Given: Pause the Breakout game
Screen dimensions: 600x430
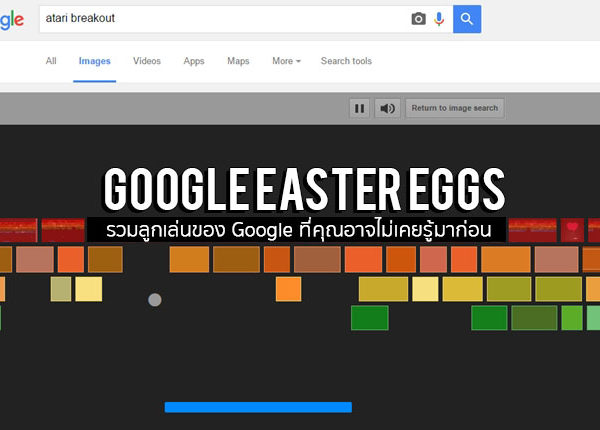Looking at the screenshot, I should [360, 108].
